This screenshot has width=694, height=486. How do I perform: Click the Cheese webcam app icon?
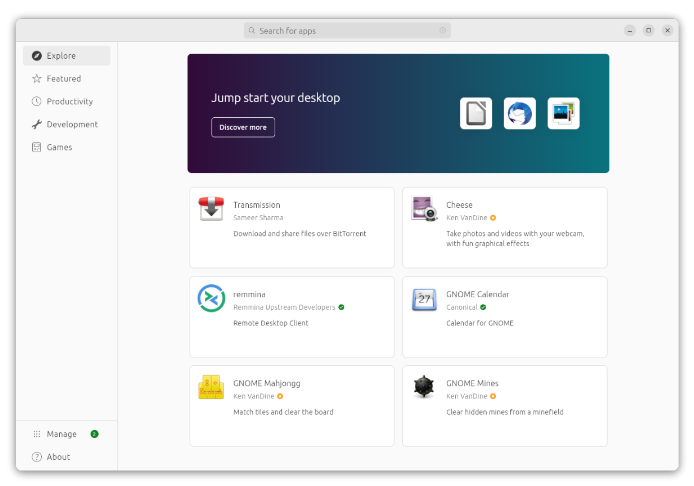pos(424,209)
